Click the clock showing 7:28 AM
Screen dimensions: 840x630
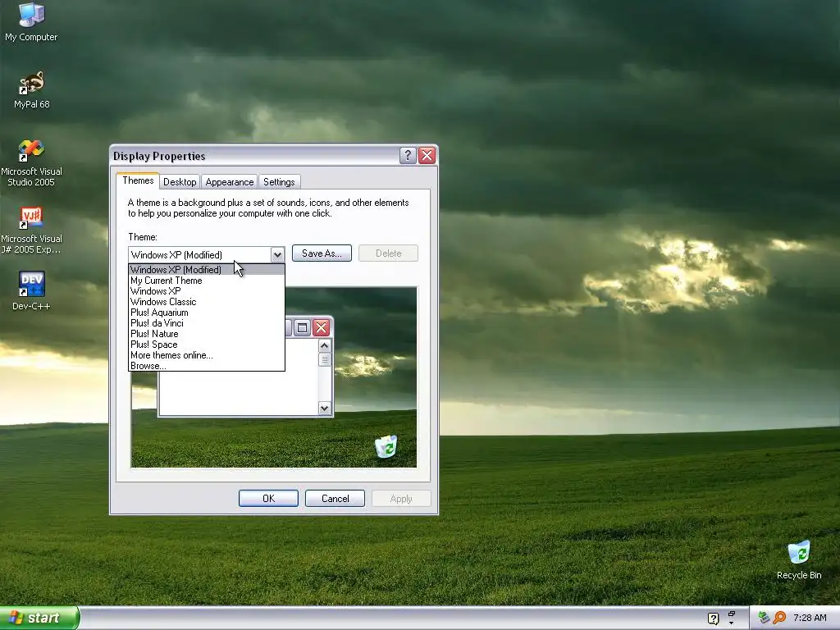810,618
